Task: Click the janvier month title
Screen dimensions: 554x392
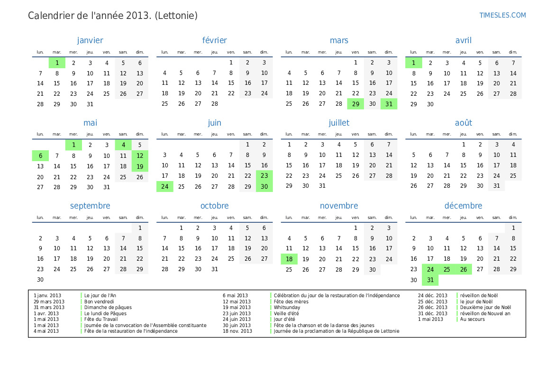Action: coord(90,41)
